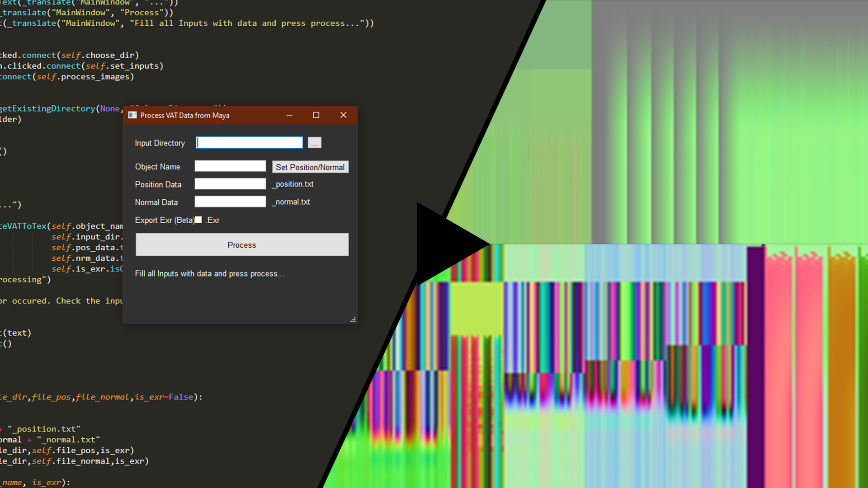Close the Process VAT Data window
The image size is (868, 488).
[x=344, y=115]
